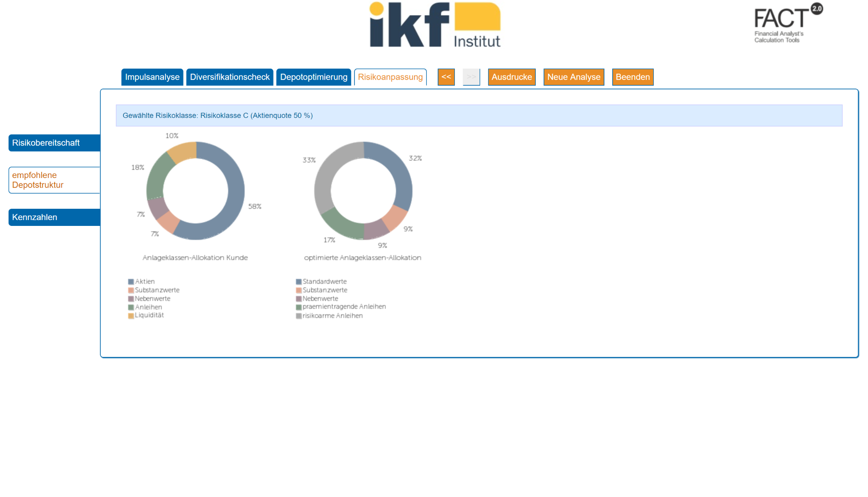868x497 pixels.
Task: Click the Liquidität legend color swatch
Action: (x=131, y=316)
